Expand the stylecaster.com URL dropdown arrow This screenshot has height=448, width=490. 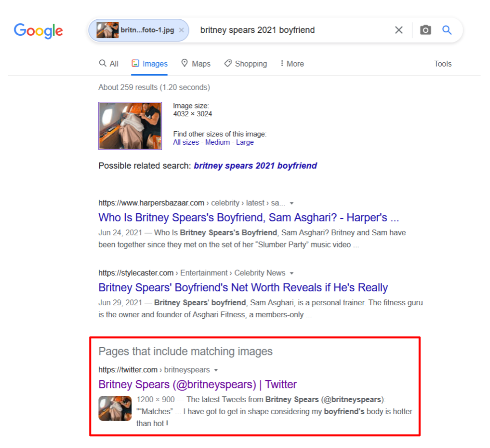[x=292, y=273]
